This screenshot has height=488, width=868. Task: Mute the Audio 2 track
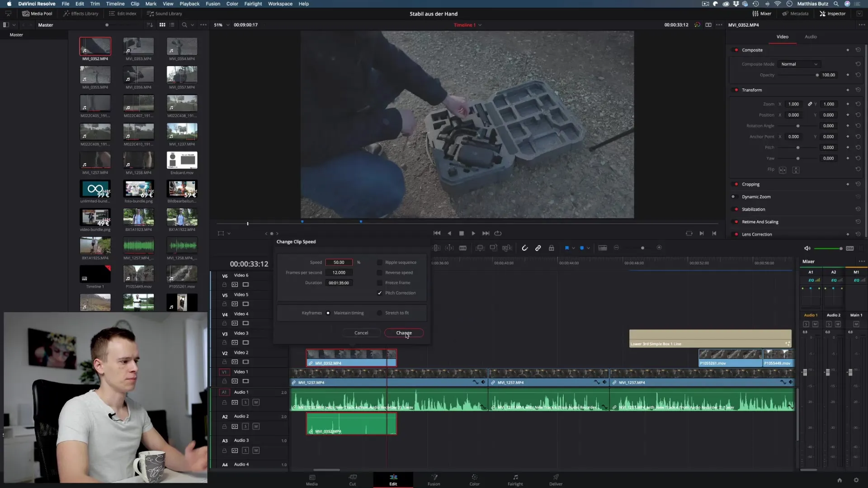(x=256, y=427)
